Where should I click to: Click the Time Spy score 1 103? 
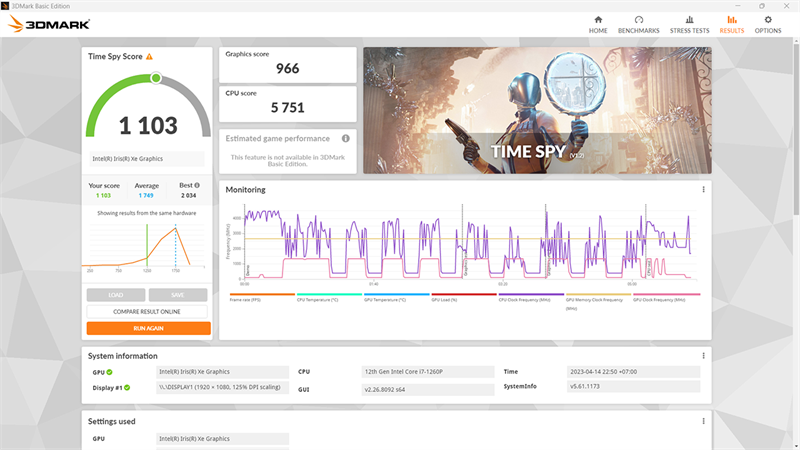[148, 126]
